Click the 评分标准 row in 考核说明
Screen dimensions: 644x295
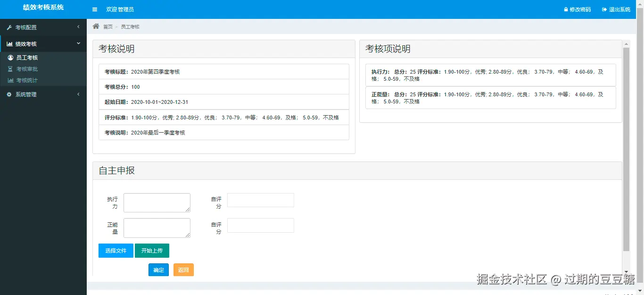coord(224,118)
